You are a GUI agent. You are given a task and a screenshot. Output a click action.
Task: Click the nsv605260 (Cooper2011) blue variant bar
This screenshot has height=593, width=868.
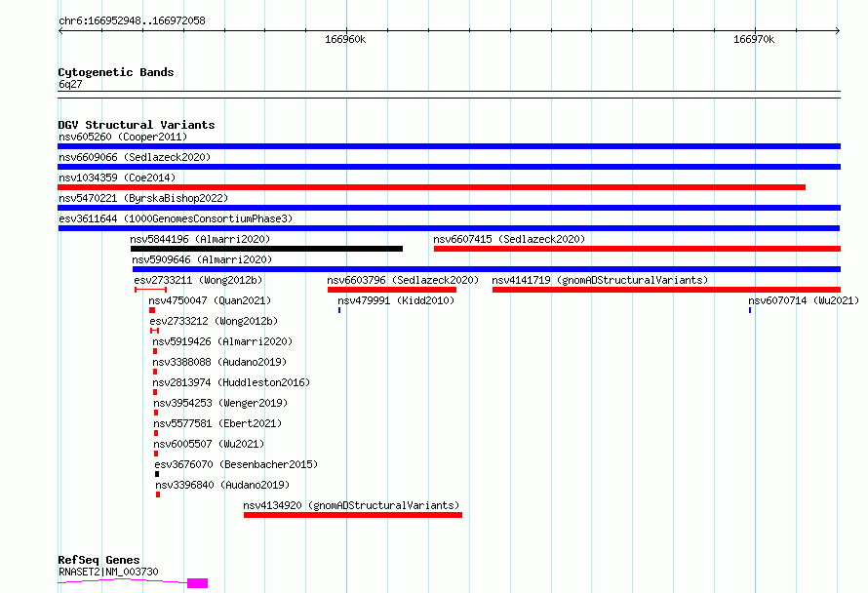tap(449, 146)
